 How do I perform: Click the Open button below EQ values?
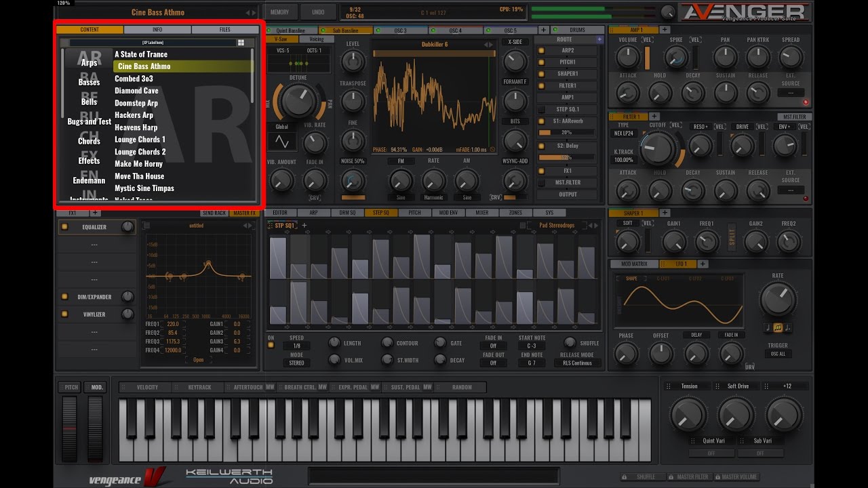(x=199, y=360)
